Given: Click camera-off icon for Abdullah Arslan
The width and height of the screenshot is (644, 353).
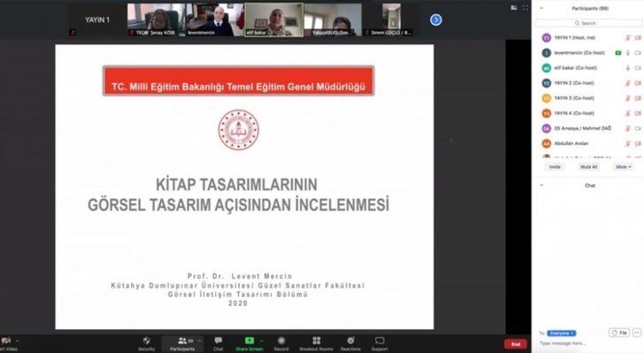Looking at the screenshot, I should tap(638, 144).
